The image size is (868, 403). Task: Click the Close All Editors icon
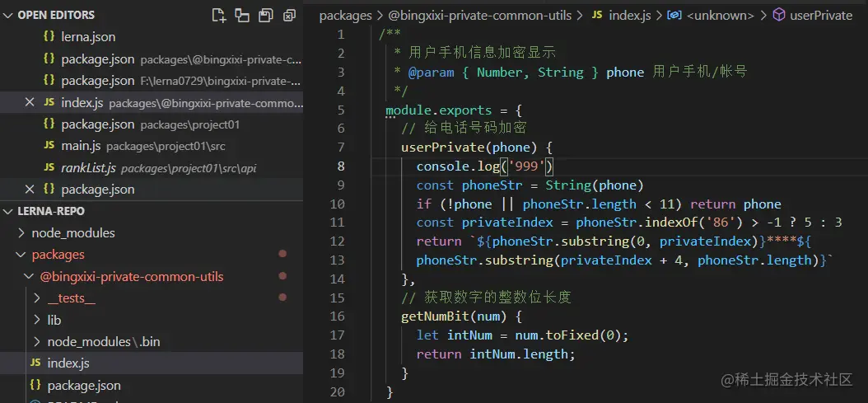(289, 15)
